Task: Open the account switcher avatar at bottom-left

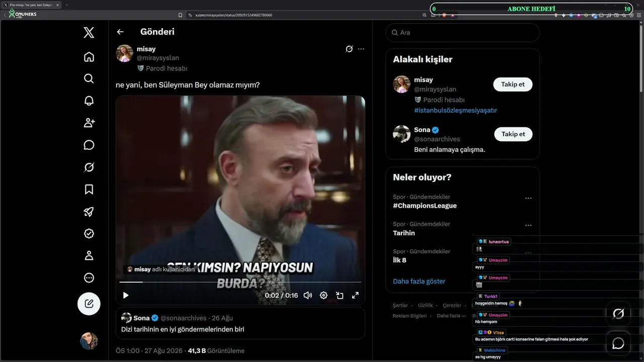Action: 89,341
